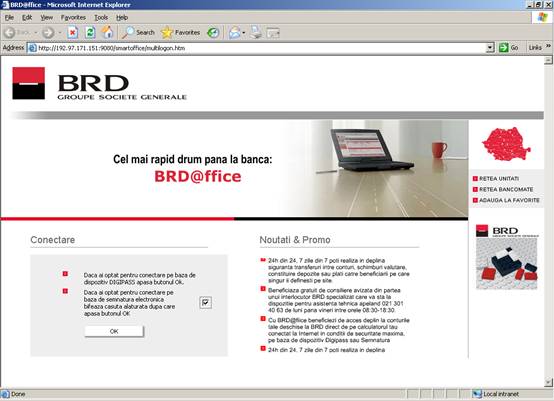Open the Favorites star button

[181, 33]
